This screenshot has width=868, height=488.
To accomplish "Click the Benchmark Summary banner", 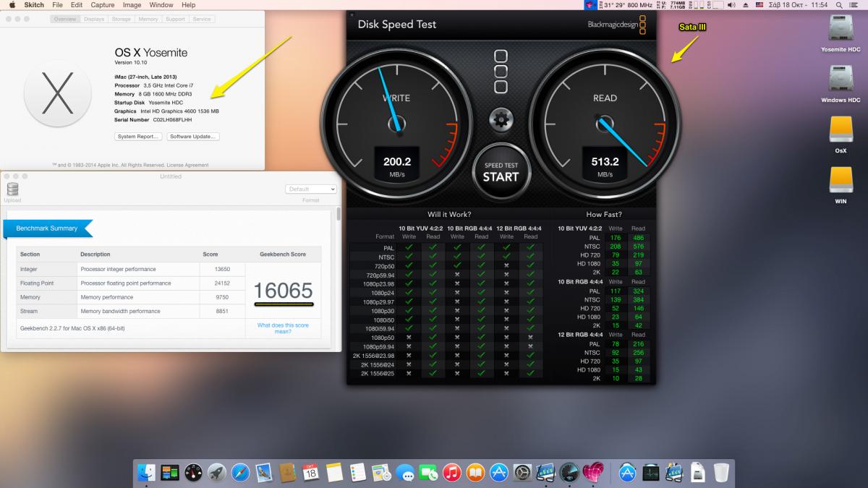I will [49, 228].
